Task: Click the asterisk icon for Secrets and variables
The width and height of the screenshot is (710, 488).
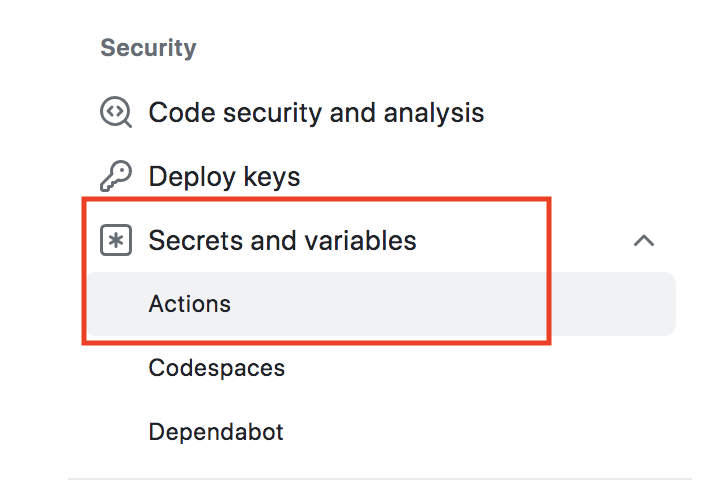Action: 116,240
